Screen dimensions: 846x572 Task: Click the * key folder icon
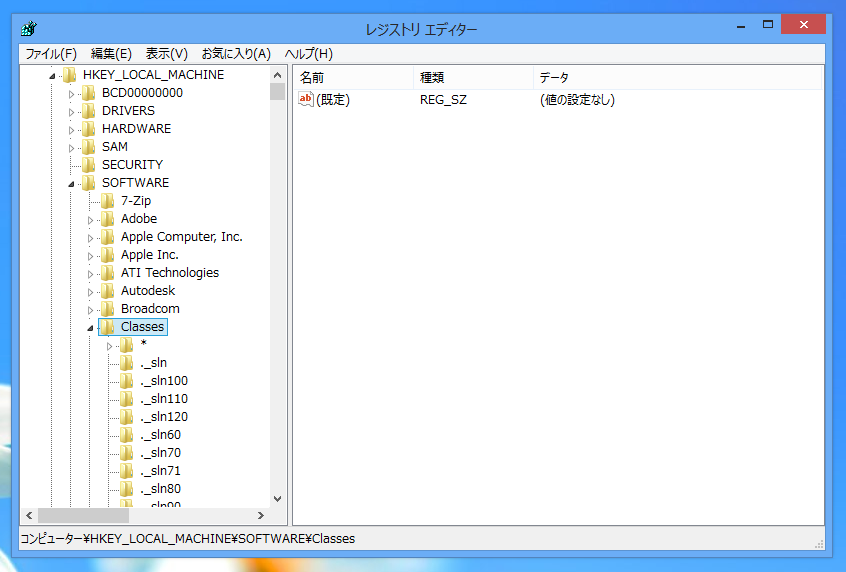[126, 345]
